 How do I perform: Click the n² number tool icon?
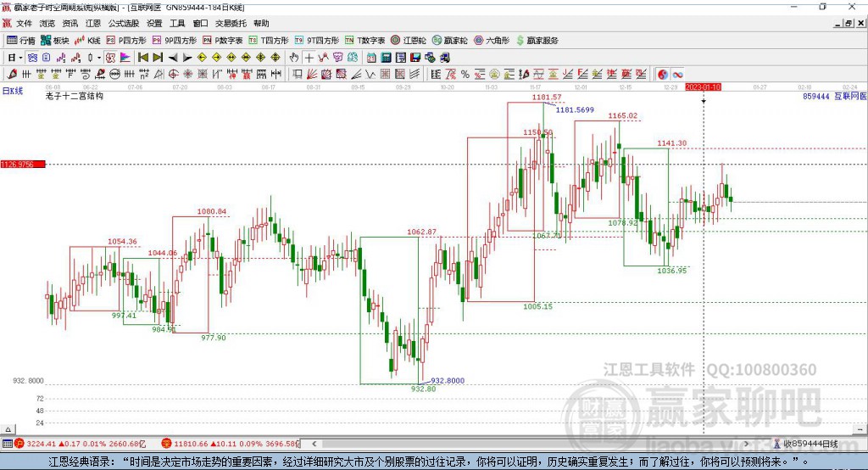(x=144, y=75)
